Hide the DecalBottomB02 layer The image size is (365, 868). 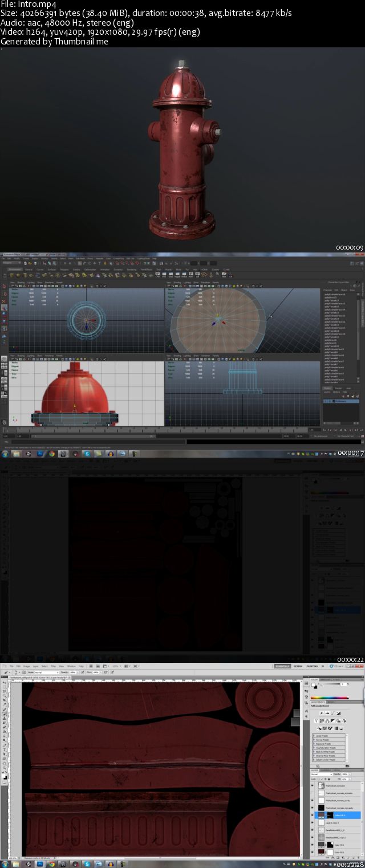[x=312, y=830]
